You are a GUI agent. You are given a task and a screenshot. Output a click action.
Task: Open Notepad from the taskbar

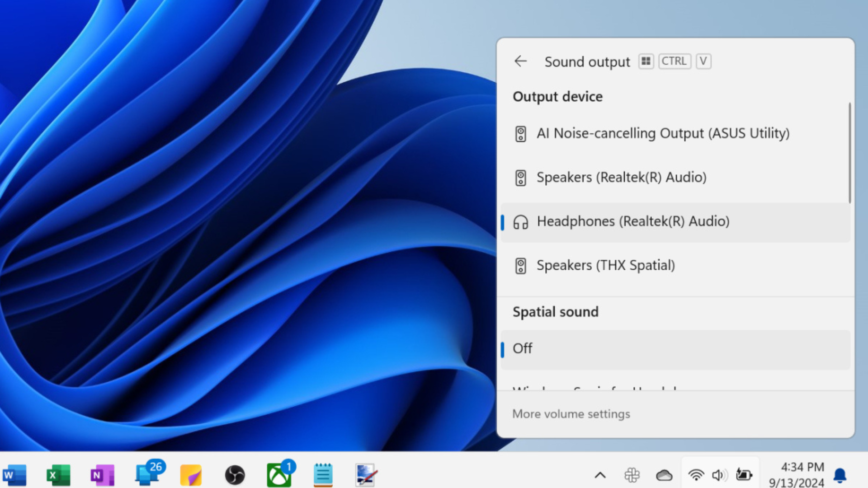(x=322, y=474)
